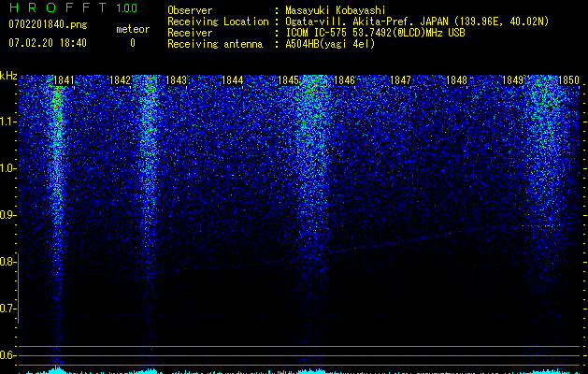Click the Receiving Location field label
588x374 pixels.
coord(218,22)
